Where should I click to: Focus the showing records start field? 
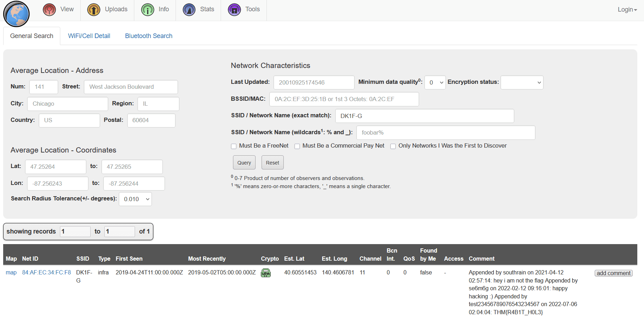click(x=75, y=231)
